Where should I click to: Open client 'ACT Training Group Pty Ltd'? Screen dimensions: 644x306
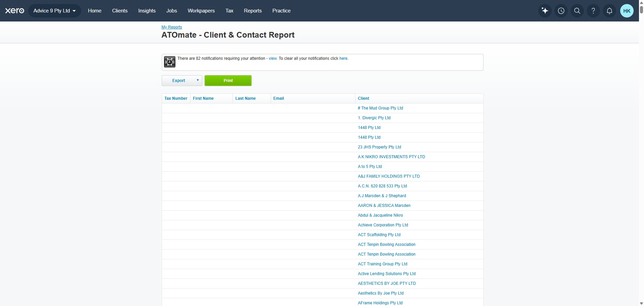coord(383,264)
